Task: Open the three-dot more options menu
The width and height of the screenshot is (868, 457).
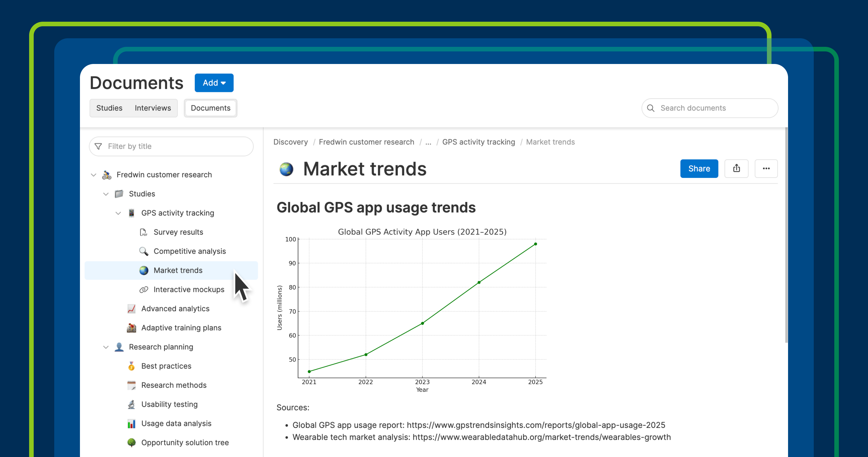Action: pos(766,169)
